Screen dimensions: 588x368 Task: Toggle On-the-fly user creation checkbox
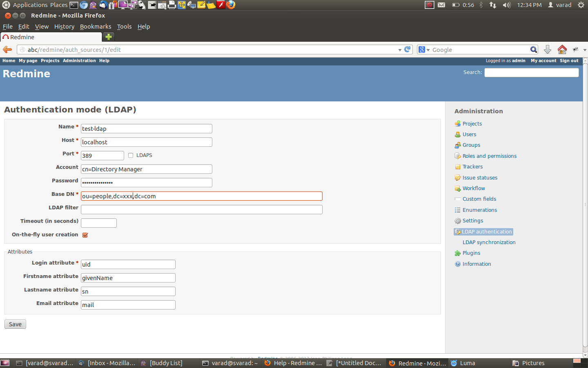(85, 235)
